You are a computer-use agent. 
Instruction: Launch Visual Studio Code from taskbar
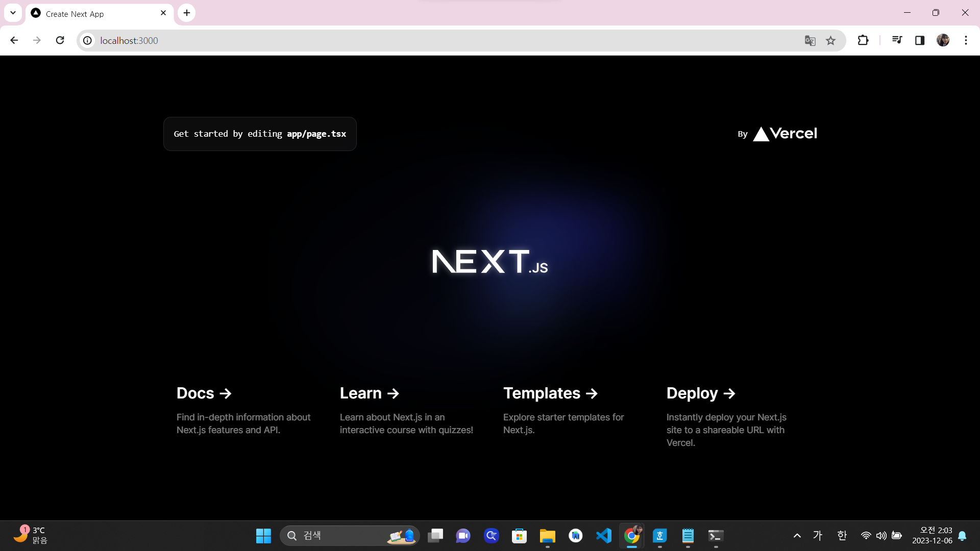coord(604,536)
